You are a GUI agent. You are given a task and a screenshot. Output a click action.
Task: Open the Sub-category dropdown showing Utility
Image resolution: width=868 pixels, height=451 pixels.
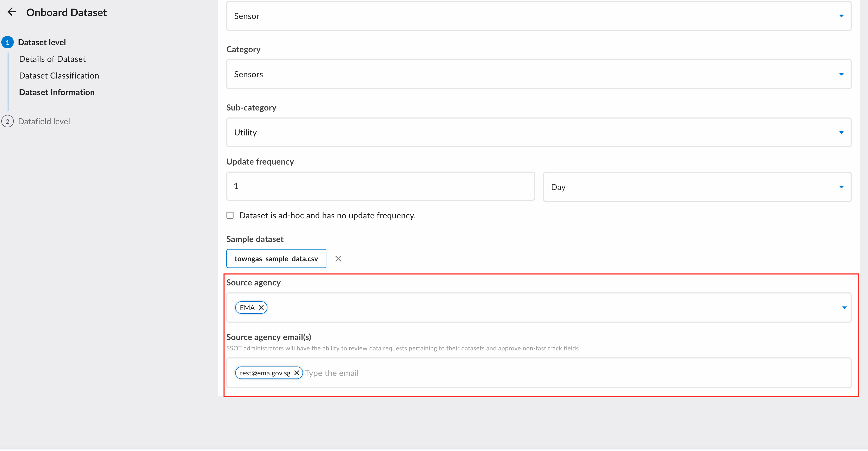point(539,133)
